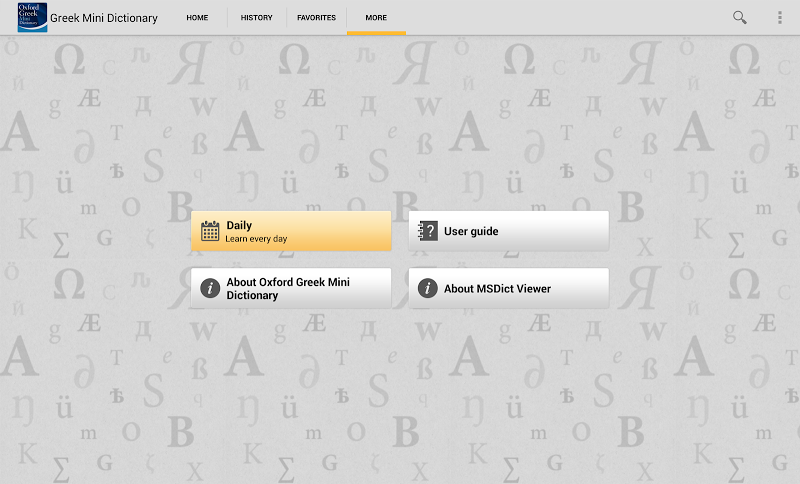This screenshot has width=800, height=484.
Task: Open the three-dot overflow menu
Action: [780, 18]
